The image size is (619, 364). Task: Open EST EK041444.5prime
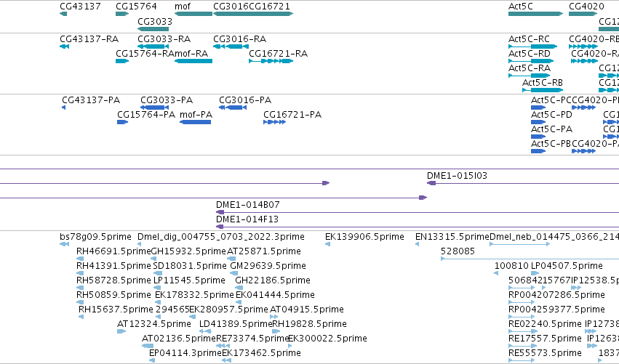pyautogui.click(x=239, y=303)
